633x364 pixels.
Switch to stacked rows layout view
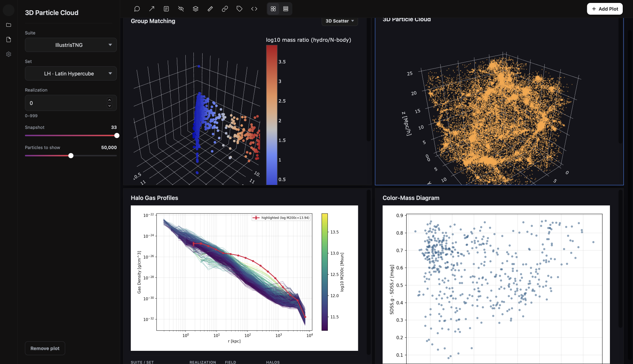point(286,9)
